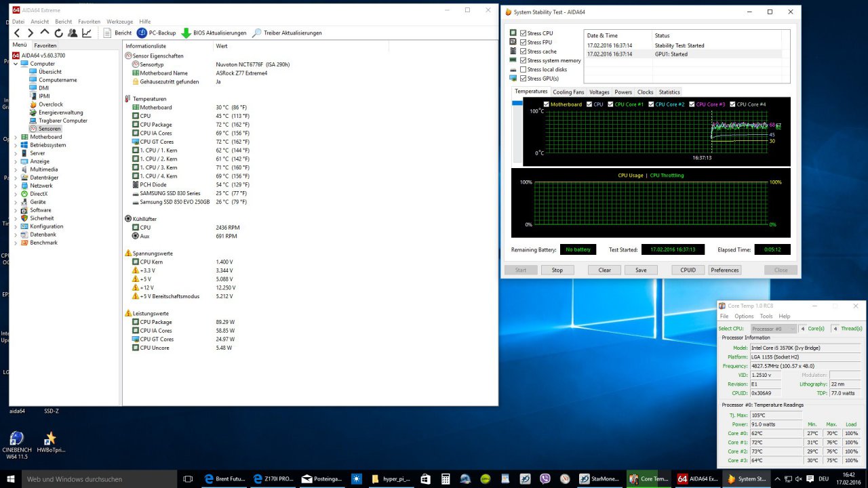This screenshot has width=868, height=488.
Task: Go back with the AIDA64 toolbar left arrow
Action: click(x=17, y=33)
